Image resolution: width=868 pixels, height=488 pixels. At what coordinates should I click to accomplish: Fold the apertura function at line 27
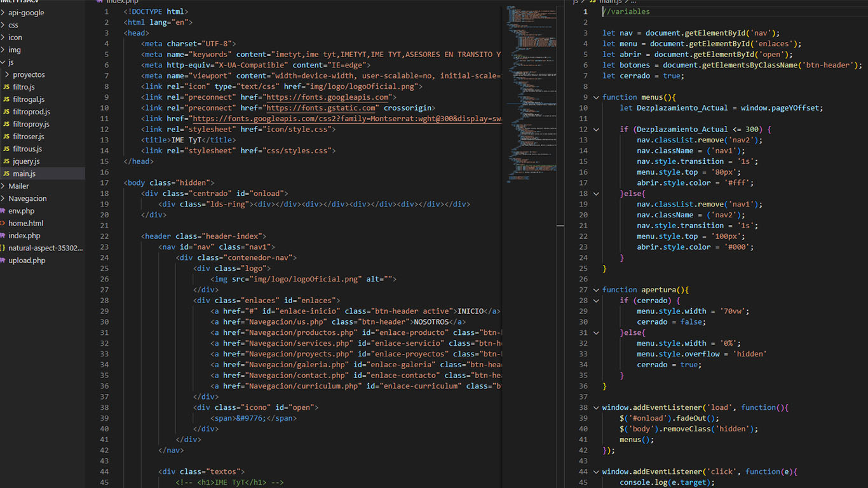596,290
